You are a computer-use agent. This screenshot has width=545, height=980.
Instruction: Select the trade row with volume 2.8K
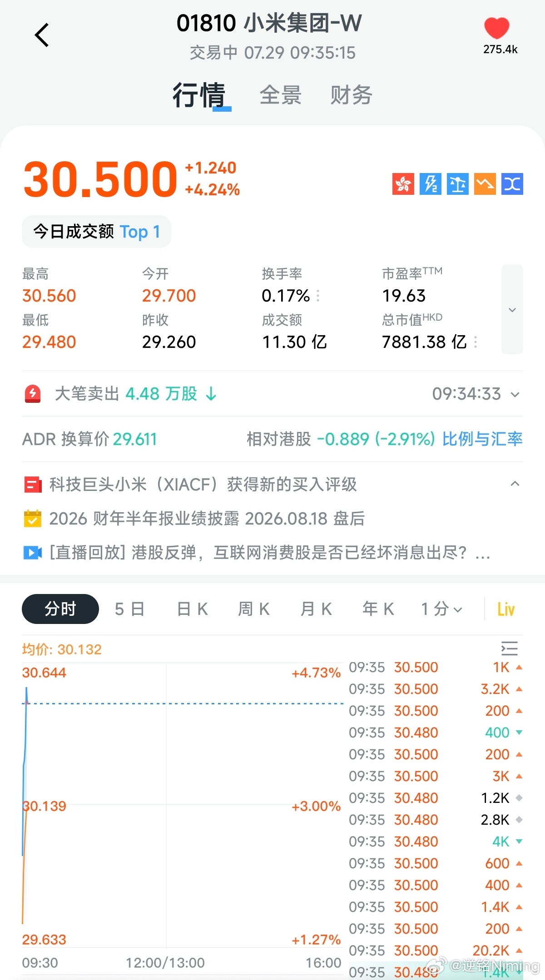(x=436, y=820)
